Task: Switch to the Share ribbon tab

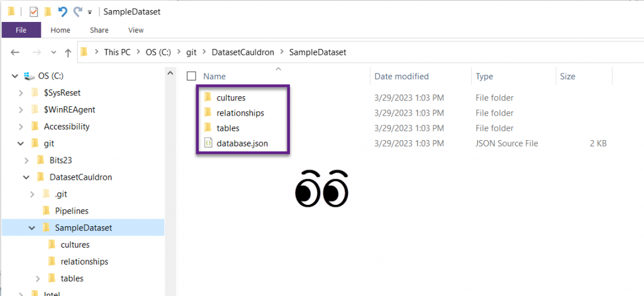Action: [99, 30]
